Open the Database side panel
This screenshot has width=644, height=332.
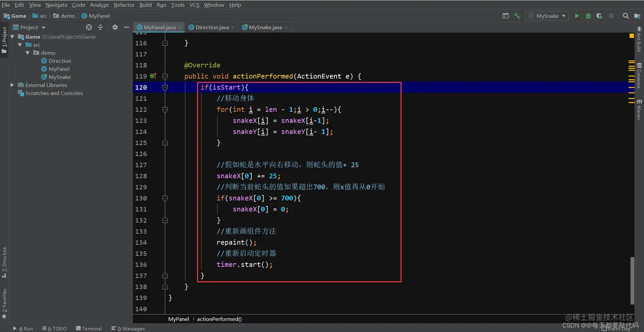639,76
